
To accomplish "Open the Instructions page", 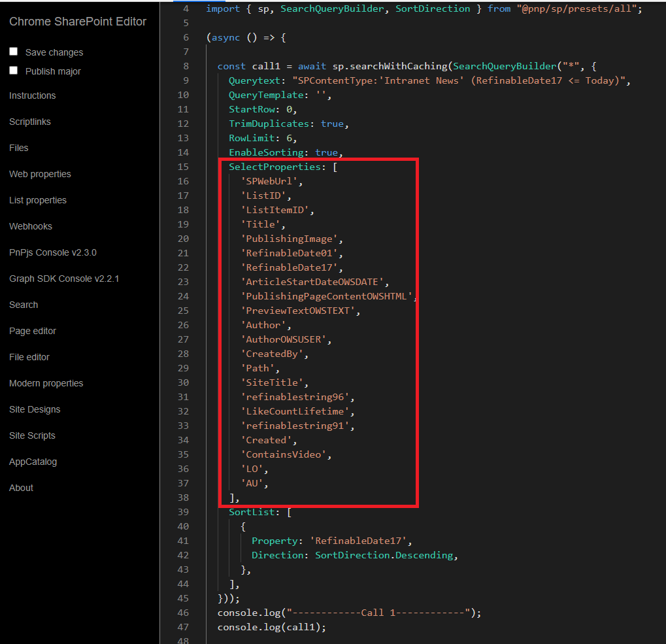I will point(32,95).
